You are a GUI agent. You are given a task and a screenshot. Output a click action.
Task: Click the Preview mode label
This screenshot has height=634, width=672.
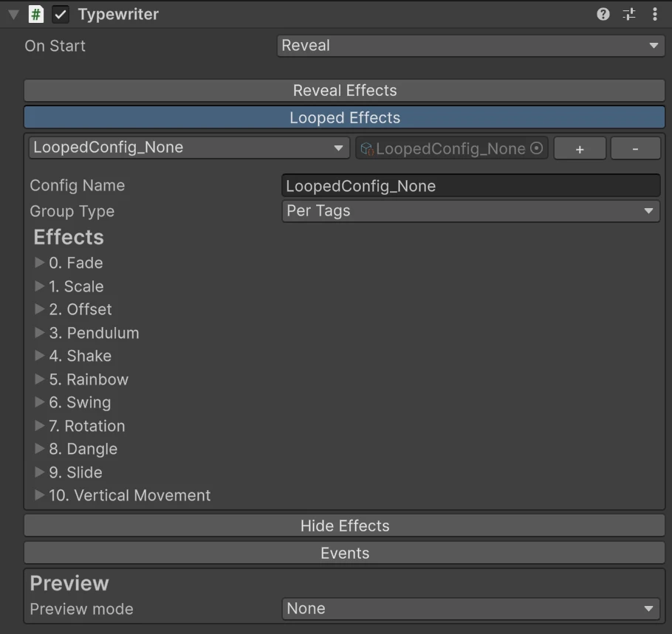point(81,609)
